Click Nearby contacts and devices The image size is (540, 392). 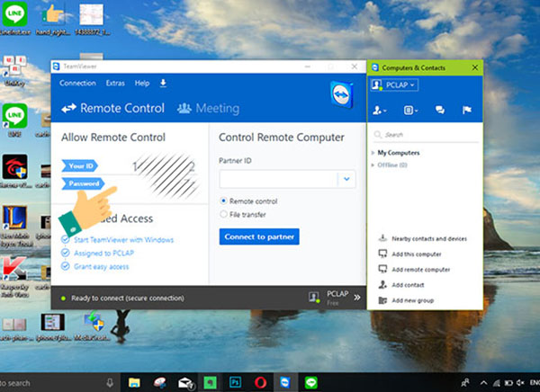point(429,239)
